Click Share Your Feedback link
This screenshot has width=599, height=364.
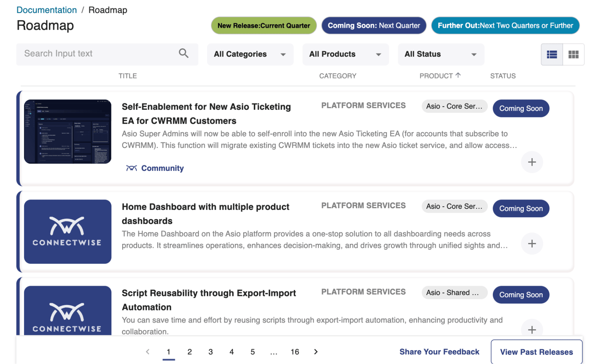tap(439, 352)
